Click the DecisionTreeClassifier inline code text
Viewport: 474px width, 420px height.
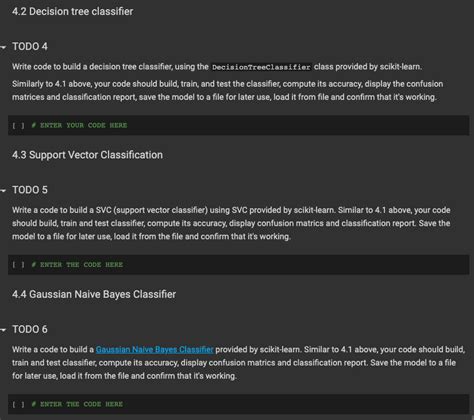(261, 67)
